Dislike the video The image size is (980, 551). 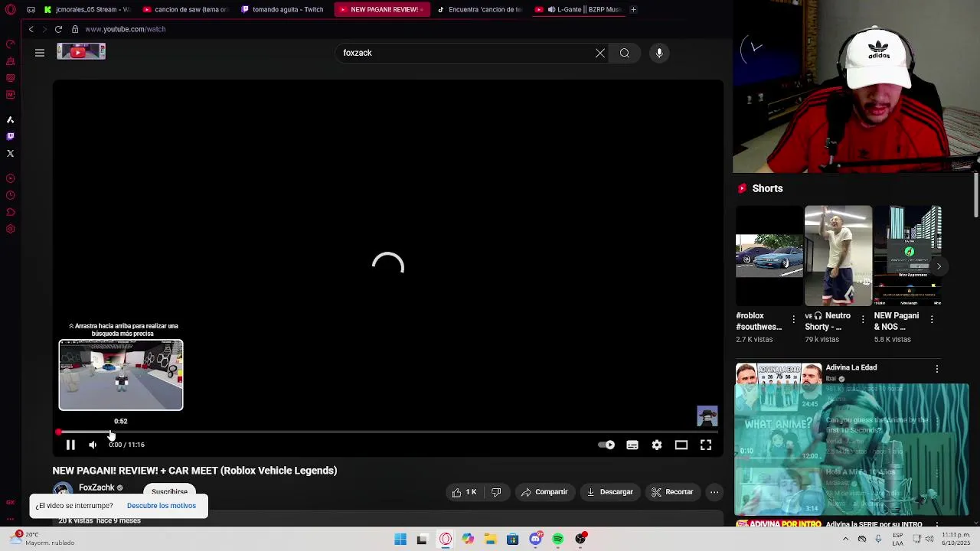[496, 492]
